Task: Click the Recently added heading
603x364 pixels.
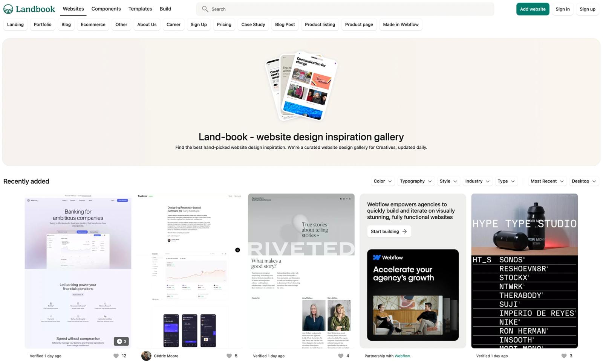Action: [x=26, y=181]
